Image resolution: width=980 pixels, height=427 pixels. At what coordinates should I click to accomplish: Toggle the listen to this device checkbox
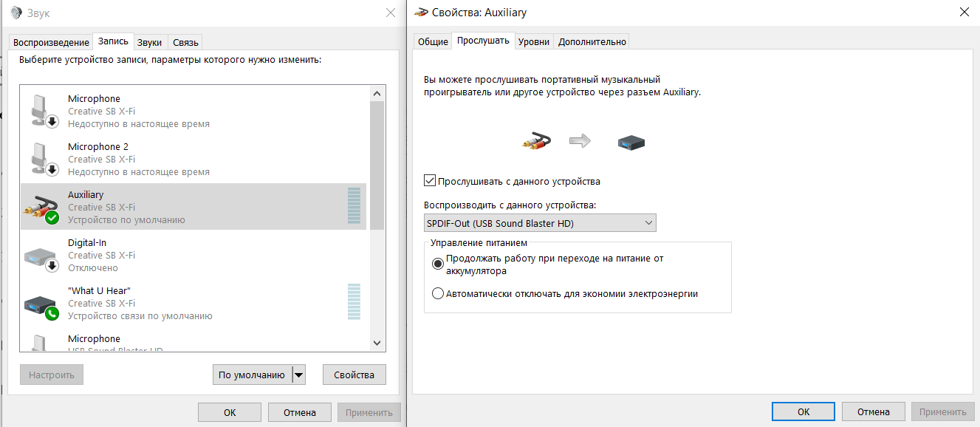(x=430, y=181)
